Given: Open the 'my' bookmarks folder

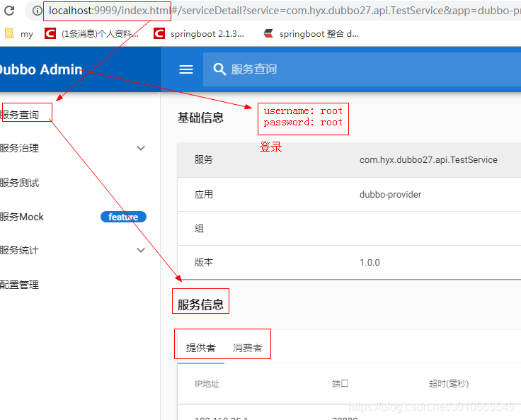Looking at the screenshot, I should tap(19, 34).
